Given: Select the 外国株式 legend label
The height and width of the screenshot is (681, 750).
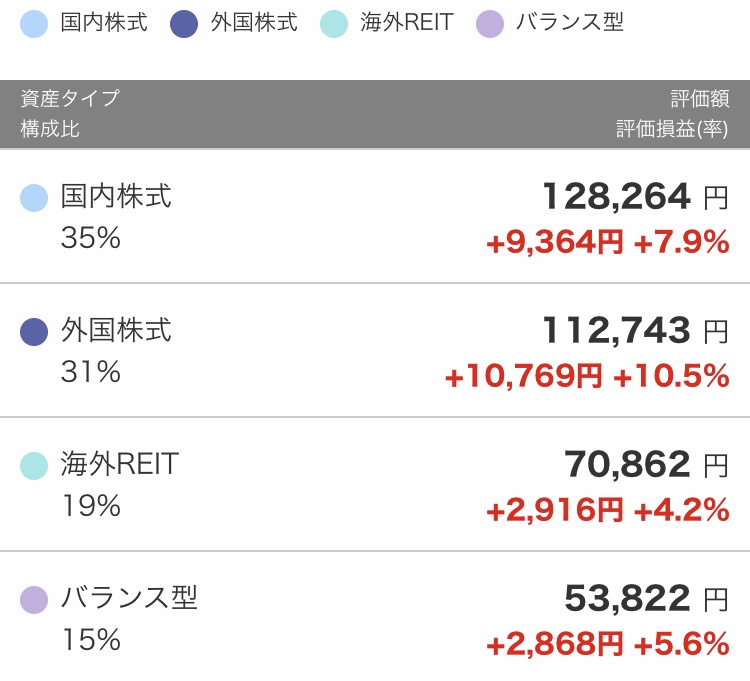Looking at the screenshot, I should point(254,22).
